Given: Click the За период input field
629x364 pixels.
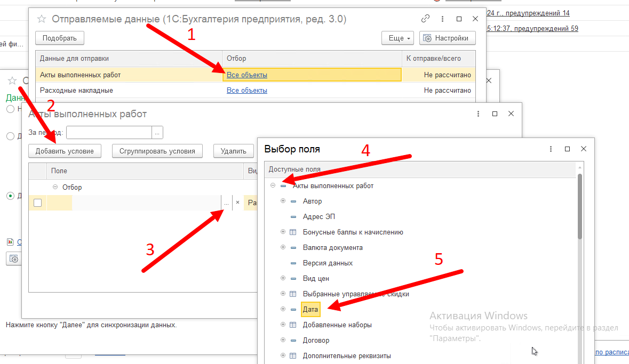Looking at the screenshot, I should [109, 133].
